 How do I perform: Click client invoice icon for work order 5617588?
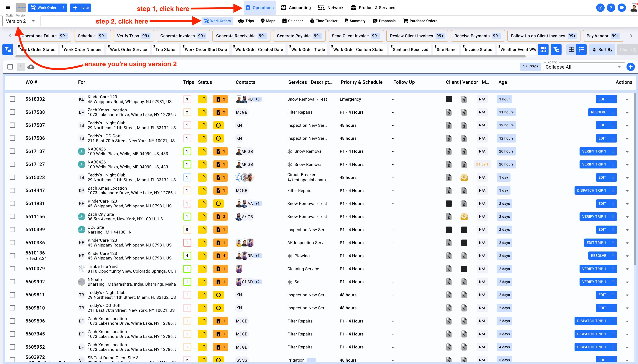click(449, 112)
